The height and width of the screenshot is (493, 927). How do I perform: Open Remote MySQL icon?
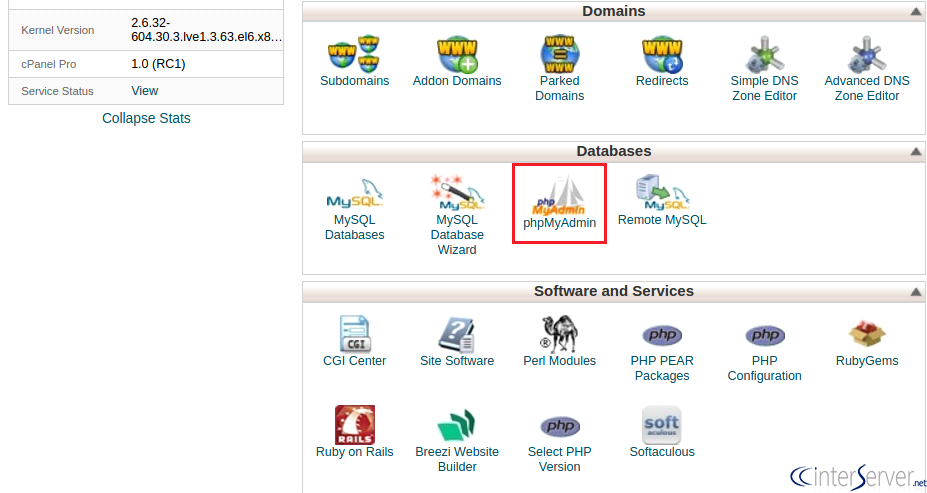click(662, 193)
